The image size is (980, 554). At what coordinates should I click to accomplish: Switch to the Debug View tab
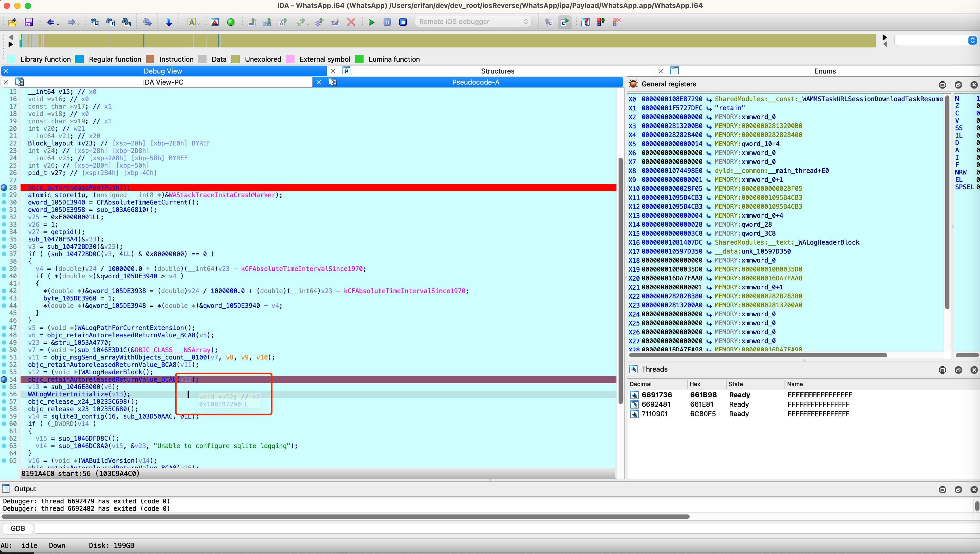[163, 71]
